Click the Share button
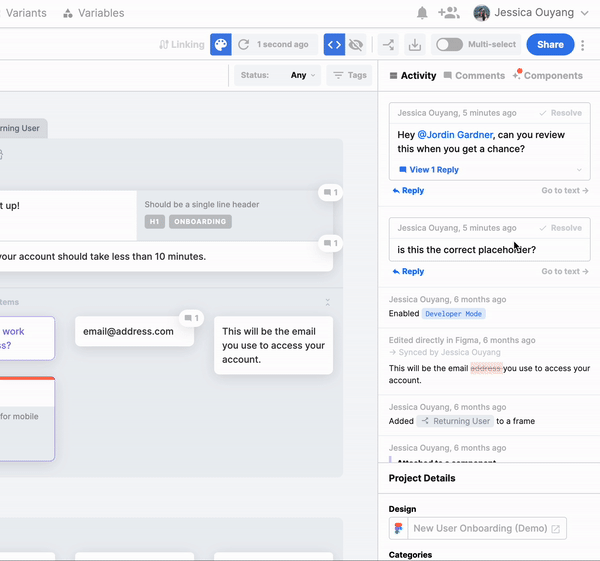The image size is (600, 561). (x=550, y=44)
